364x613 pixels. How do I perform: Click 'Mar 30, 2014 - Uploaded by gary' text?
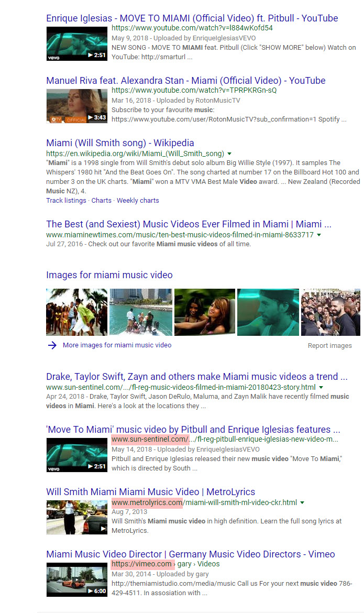tap(160, 574)
